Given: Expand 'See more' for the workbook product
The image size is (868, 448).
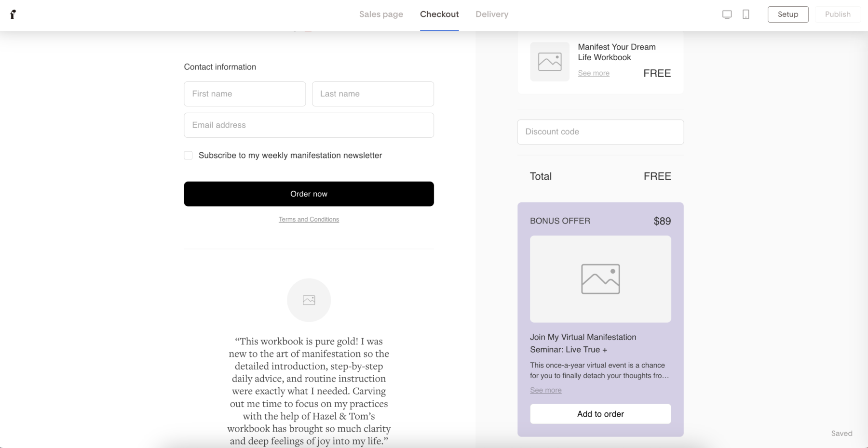Looking at the screenshot, I should tap(594, 73).
